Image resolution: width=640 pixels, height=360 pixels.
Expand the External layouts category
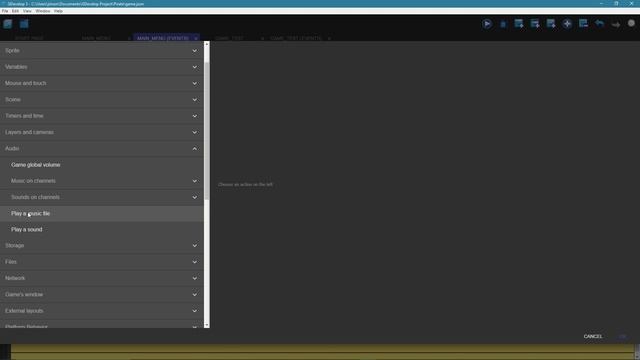102,311
